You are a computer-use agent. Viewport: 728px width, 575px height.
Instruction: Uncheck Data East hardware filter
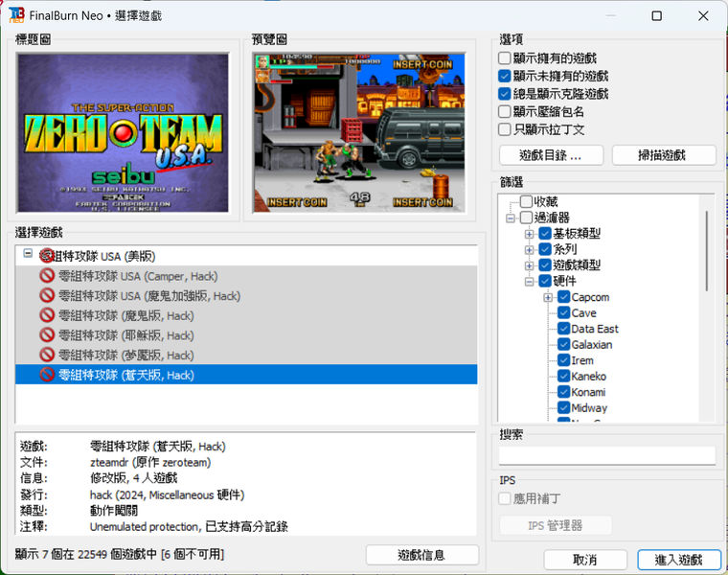coord(563,329)
